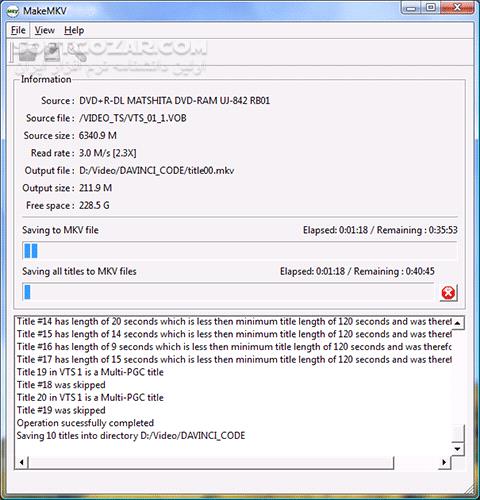Click the log's scroll right arrow

[x=444, y=462]
